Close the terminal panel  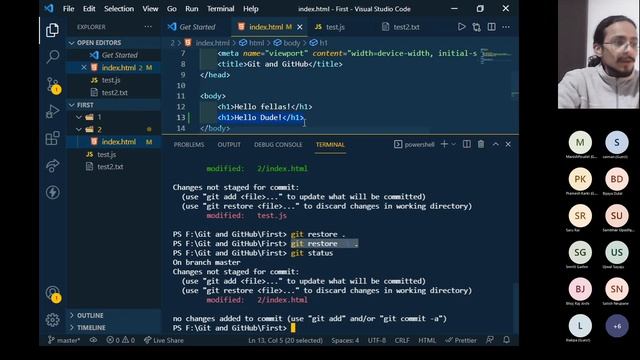click(x=508, y=144)
